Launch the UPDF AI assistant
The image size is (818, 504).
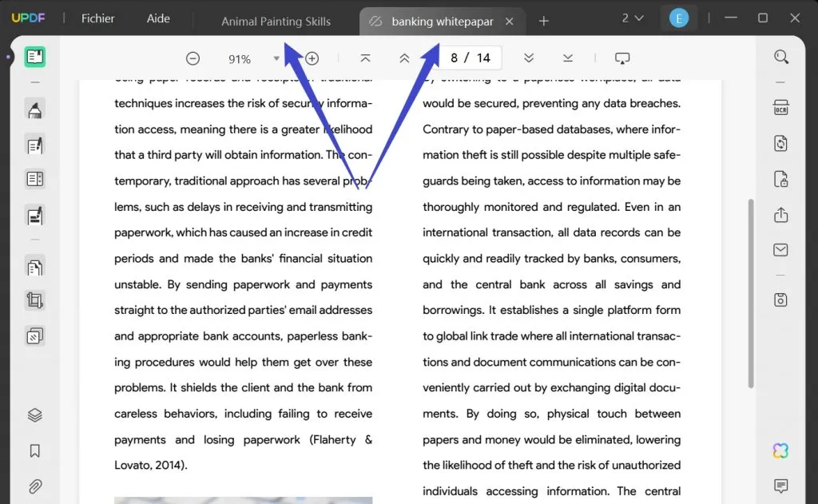(x=780, y=450)
